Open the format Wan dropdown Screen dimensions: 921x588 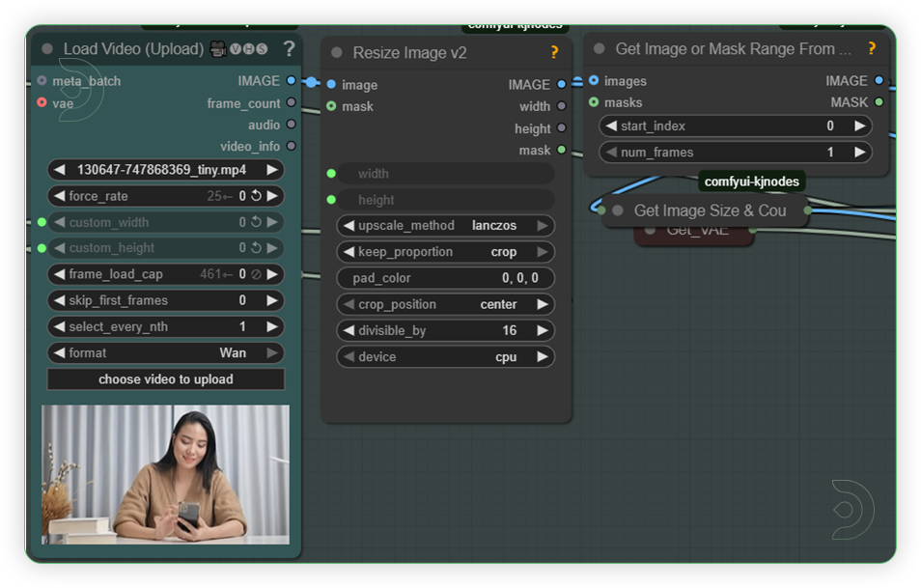[166, 352]
